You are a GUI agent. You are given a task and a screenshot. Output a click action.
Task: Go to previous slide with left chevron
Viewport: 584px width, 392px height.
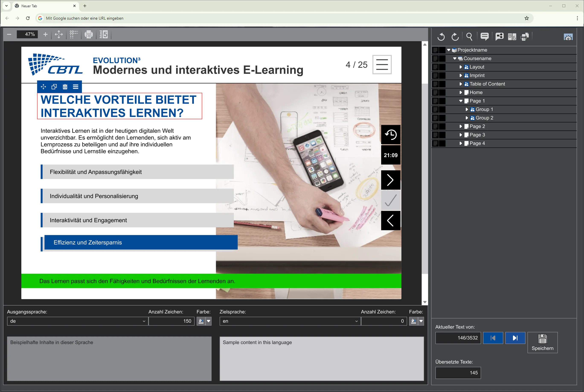click(x=391, y=221)
